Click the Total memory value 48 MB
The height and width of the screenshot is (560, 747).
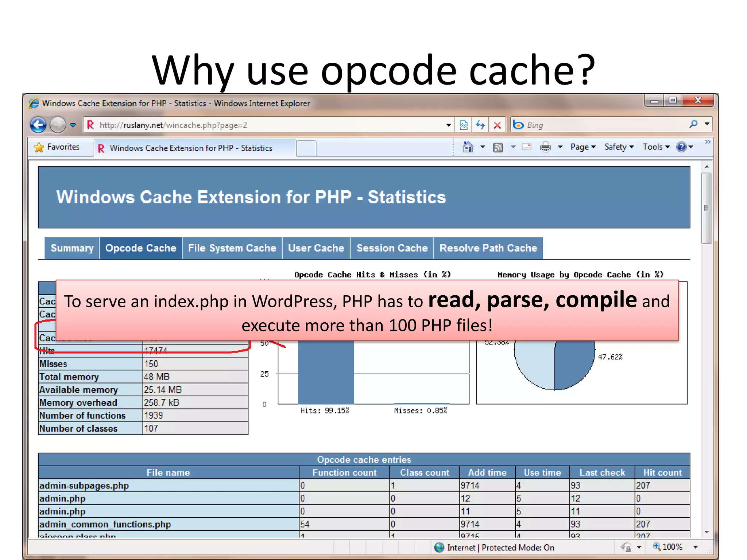coord(157,377)
